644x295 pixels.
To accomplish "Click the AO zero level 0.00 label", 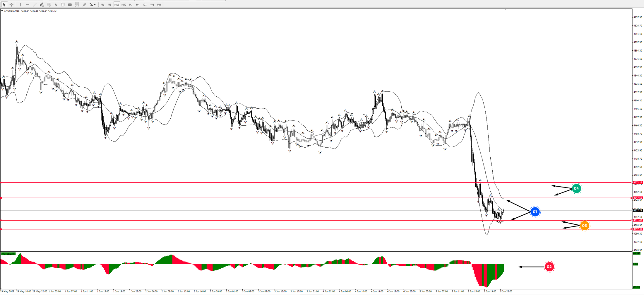I will (636, 264).
